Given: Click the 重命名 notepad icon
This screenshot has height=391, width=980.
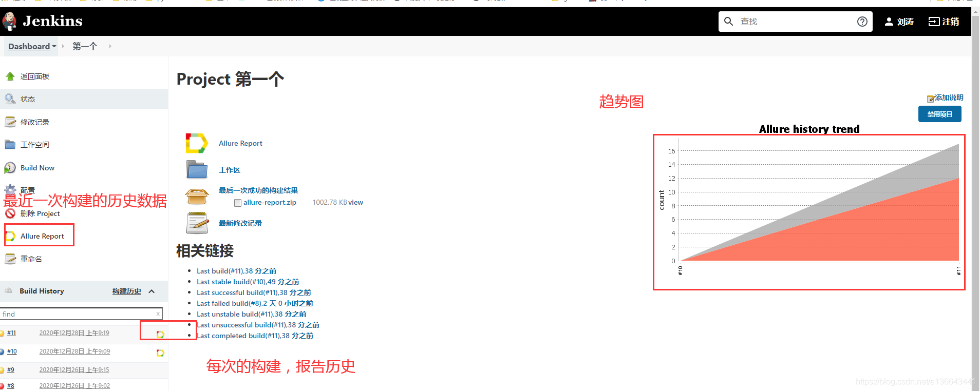Looking at the screenshot, I should (x=10, y=259).
